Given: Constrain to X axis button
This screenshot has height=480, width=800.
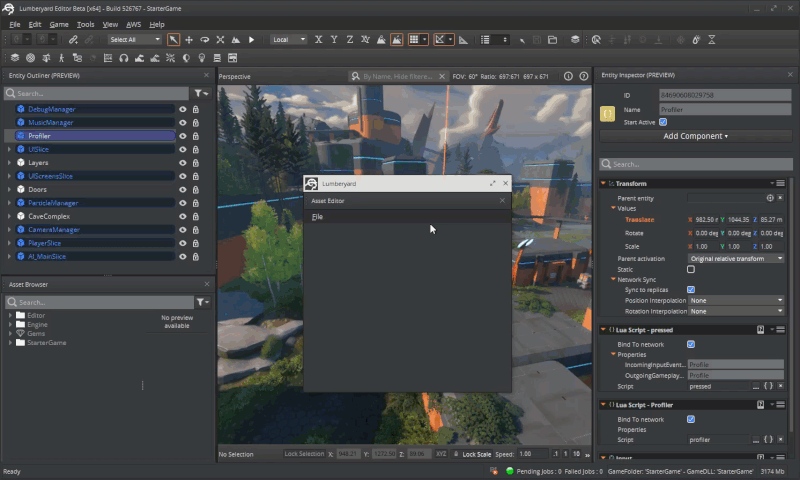Looking at the screenshot, I should tap(318, 40).
